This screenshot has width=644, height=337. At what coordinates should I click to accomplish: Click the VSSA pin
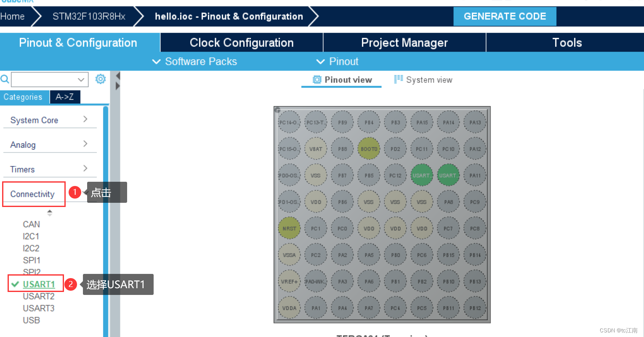tap(289, 255)
